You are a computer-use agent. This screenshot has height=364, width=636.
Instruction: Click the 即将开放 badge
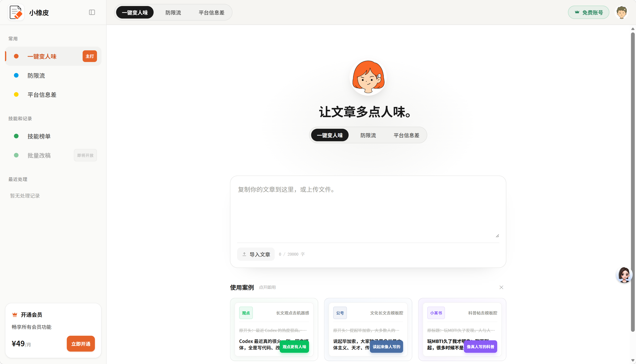click(85, 156)
